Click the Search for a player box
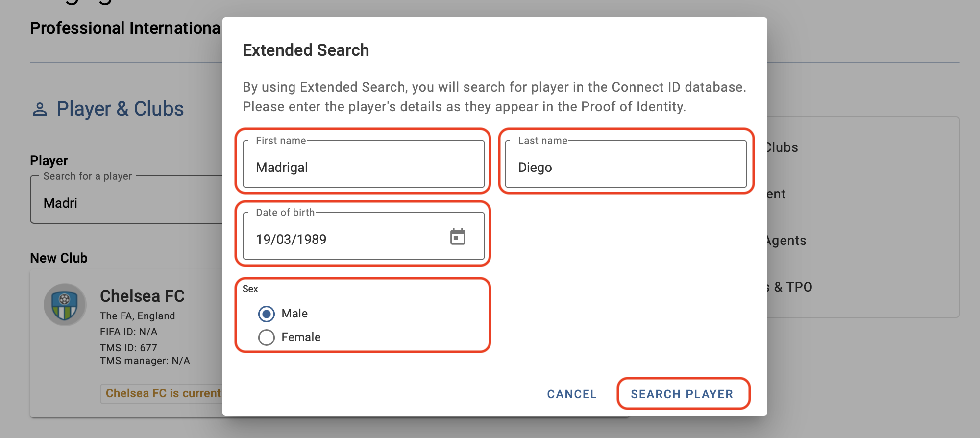The height and width of the screenshot is (438, 980). (x=126, y=199)
